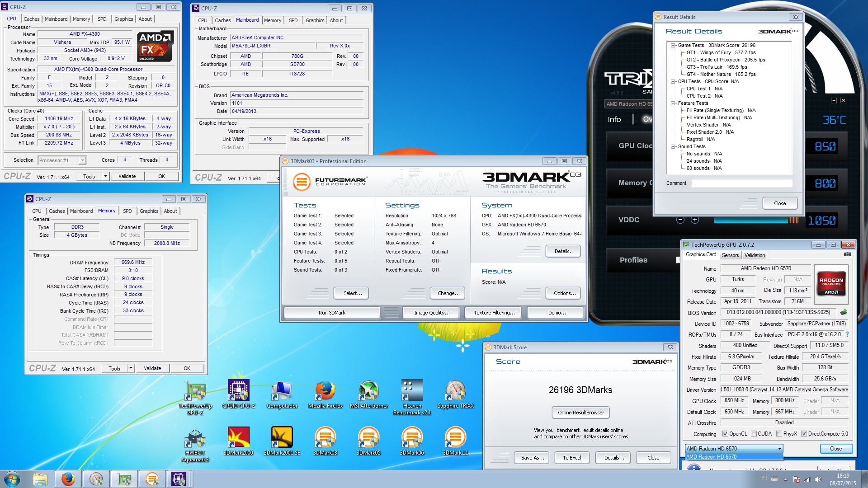Click Run 3DMark button
This screenshot has width=868, height=488.
coord(332,313)
